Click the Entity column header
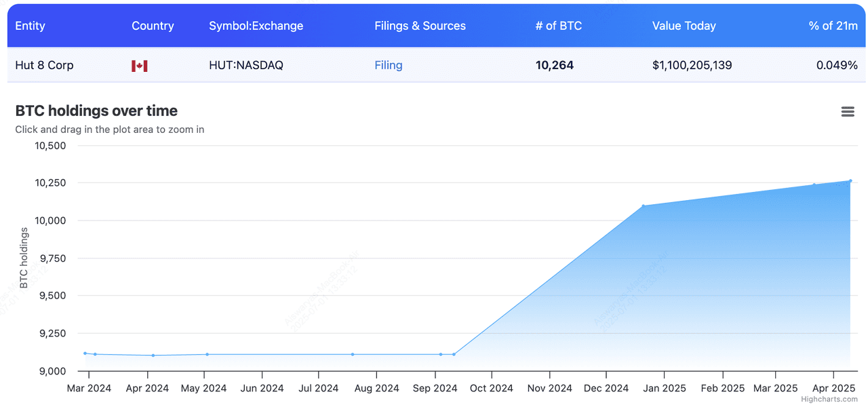The height and width of the screenshot is (409, 868). click(x=30, y=26)
